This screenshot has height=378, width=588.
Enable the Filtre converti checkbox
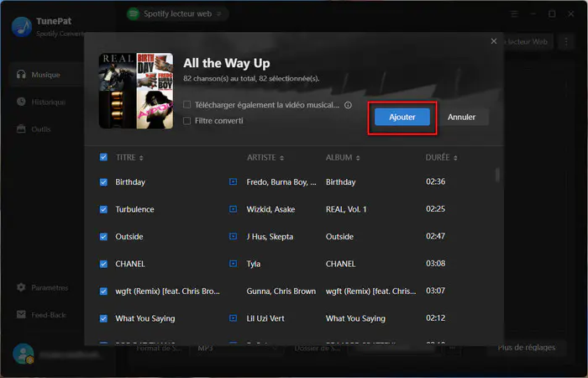[186, 121]
